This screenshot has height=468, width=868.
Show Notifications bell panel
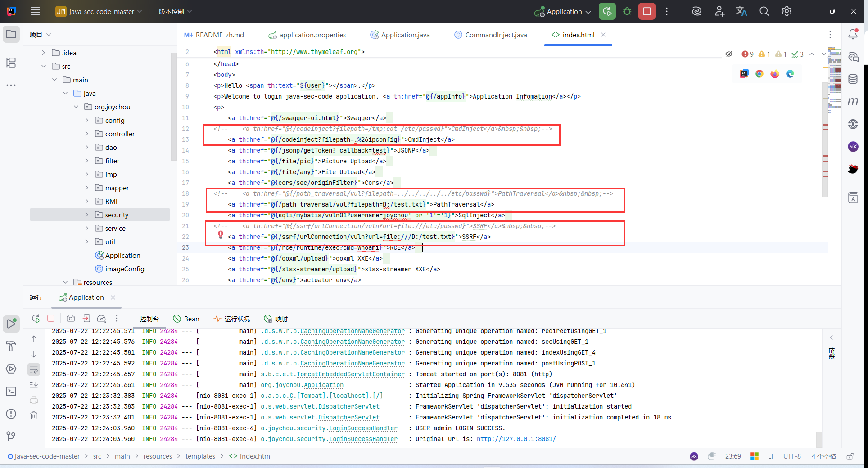pyautogui.click(x=853, y=34)
